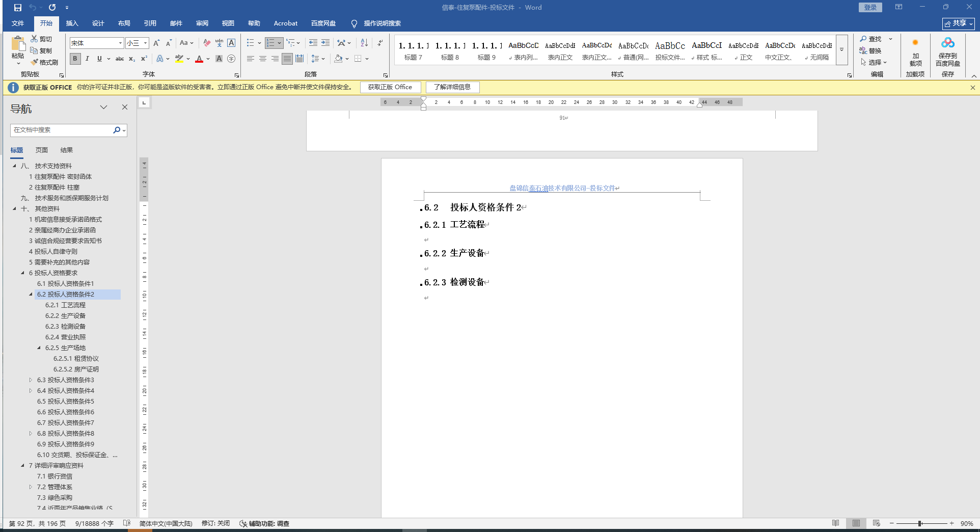Open the 文件 menu tab
Screen dimensions: 980x532
click(x=18, y=23)
